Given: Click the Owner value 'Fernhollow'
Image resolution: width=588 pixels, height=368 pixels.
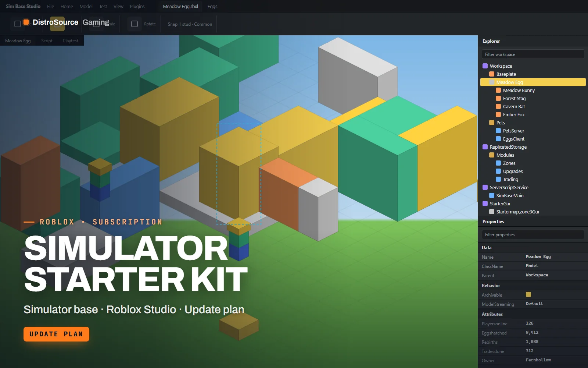Looking at the screenshot, I should (538, 360).
